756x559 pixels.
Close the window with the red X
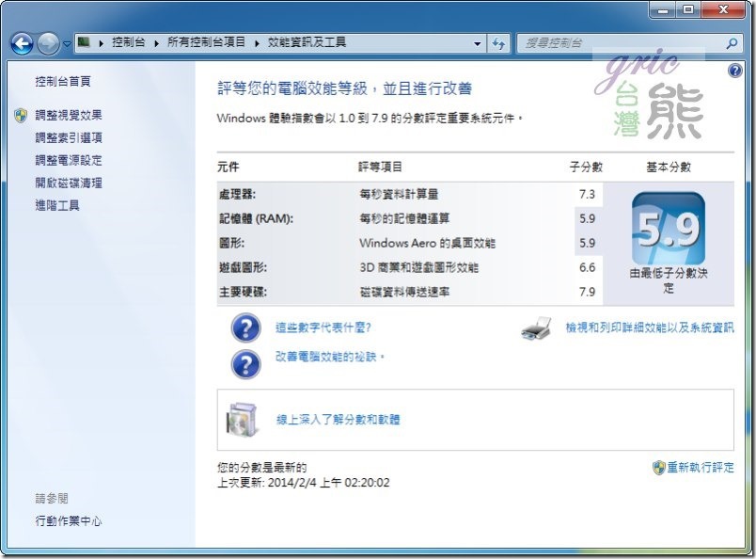723,10
